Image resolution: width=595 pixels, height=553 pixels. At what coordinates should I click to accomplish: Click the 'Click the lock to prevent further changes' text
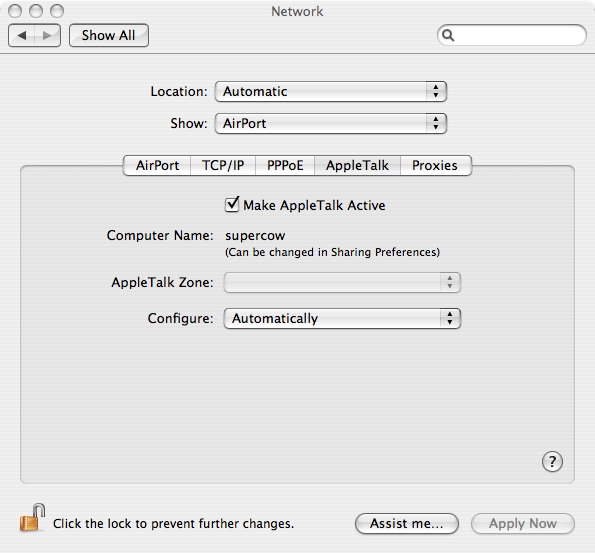pos(173,524)
